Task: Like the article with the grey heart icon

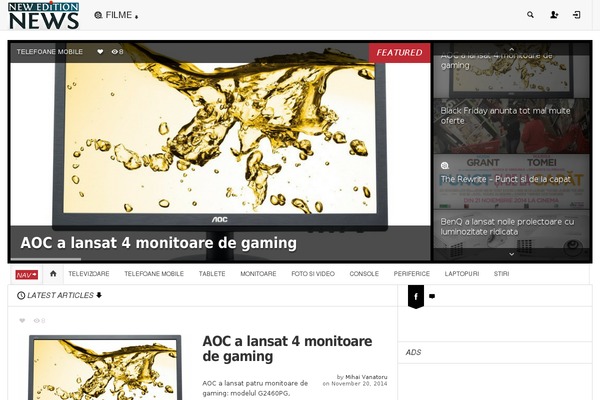Action: coord(22,321)
